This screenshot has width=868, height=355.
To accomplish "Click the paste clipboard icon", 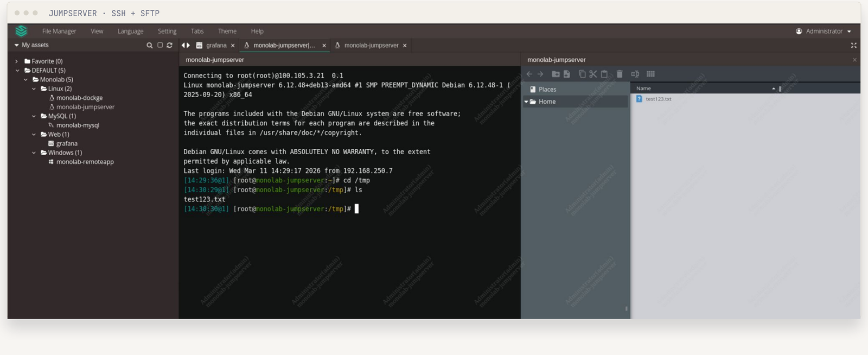I will (x=604, y=74).
